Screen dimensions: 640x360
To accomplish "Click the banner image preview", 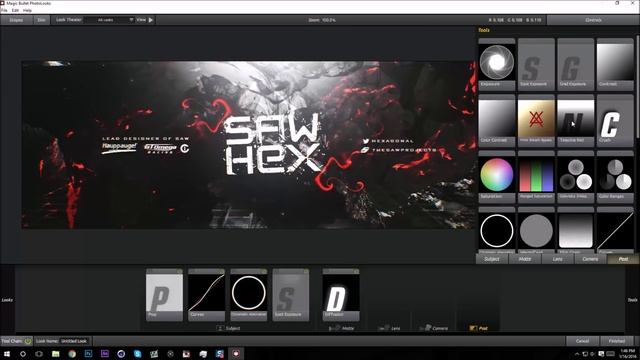I will (249, 145).
